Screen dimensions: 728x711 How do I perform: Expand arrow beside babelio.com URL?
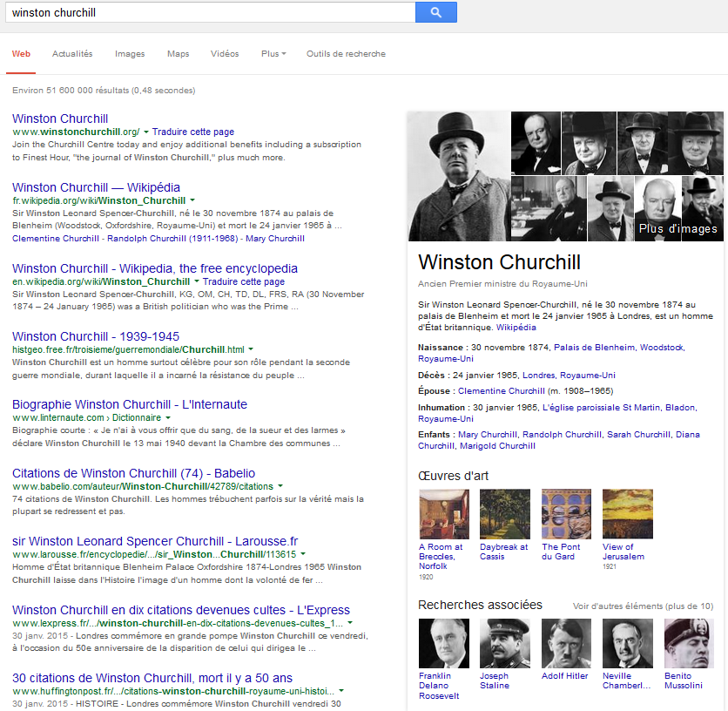280,486
